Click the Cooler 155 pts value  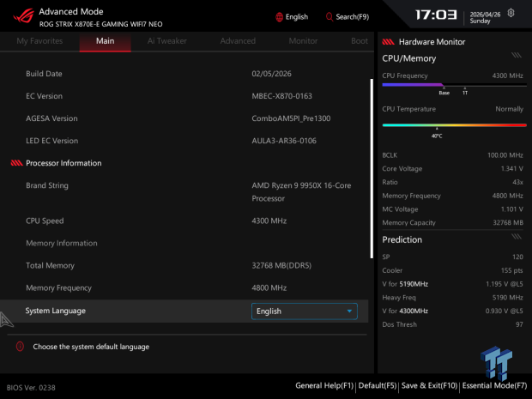(512, 270)
